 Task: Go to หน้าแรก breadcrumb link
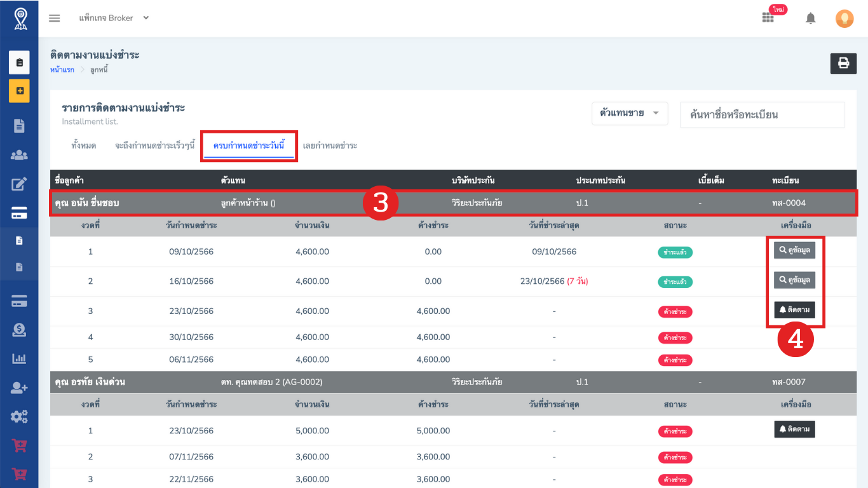(x=62, y=69)
